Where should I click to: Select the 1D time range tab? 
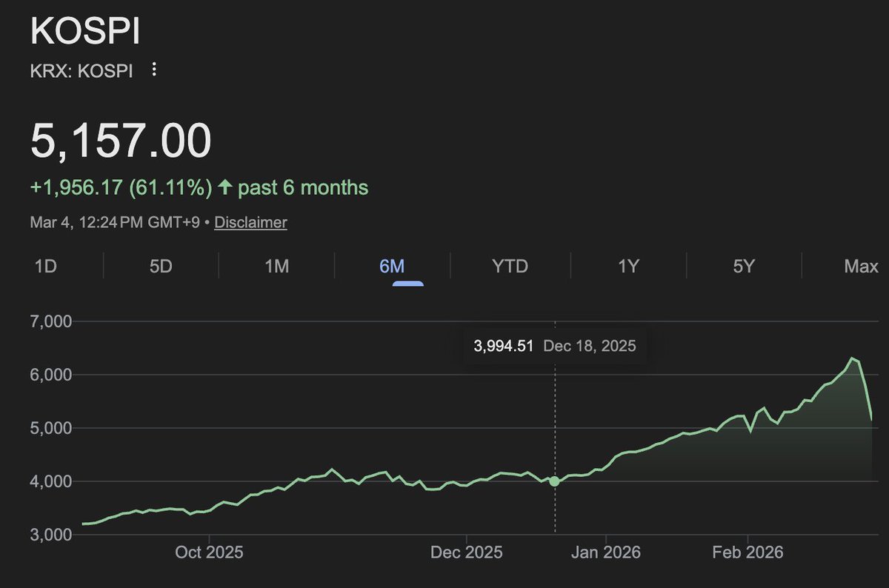[46, 266]
